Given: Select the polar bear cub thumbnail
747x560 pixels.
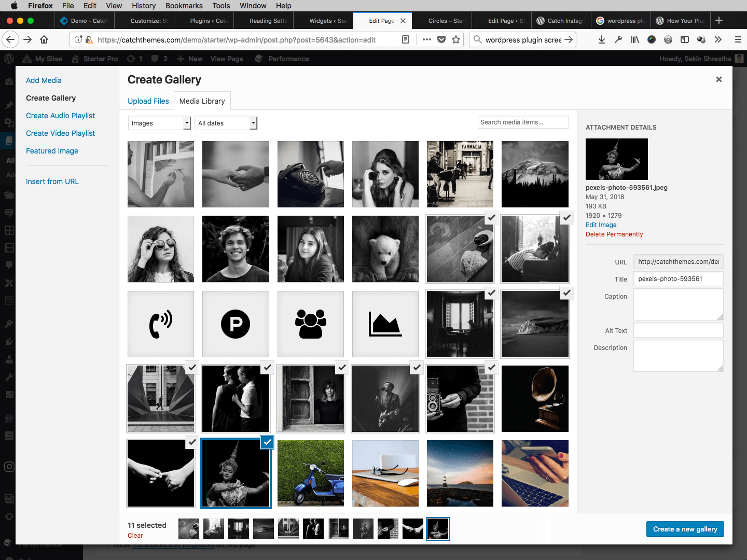Looking at the screenshot, I should pyautogui.click(x=385, y=249).
